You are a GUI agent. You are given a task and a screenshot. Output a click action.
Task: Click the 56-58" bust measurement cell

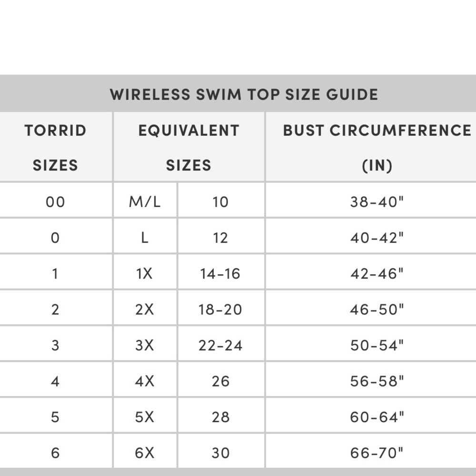click(x=377, y=381)
